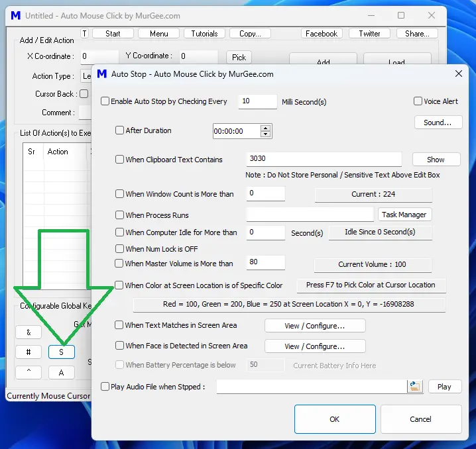Check When Computer Idle for More than
Image resolution: width=476 pixels, height=449 pixels.
119,232
